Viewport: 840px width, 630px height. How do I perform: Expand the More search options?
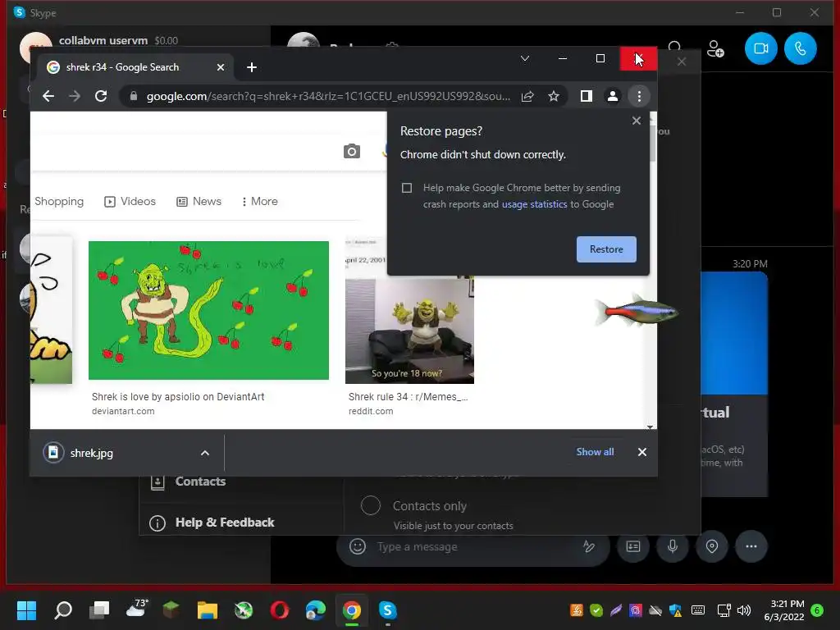tap(260, 202)
